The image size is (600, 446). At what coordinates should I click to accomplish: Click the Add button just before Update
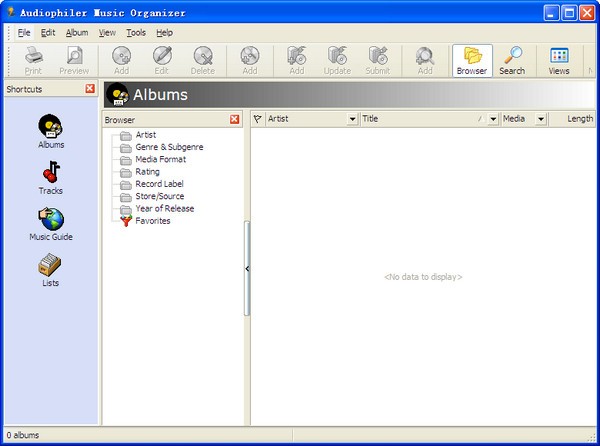[x=297, y=61]
